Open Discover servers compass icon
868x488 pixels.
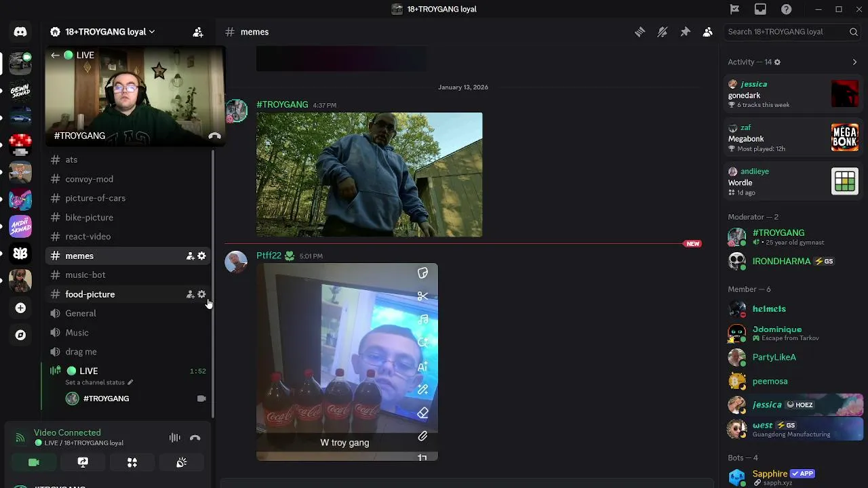[x=20, y=335]
